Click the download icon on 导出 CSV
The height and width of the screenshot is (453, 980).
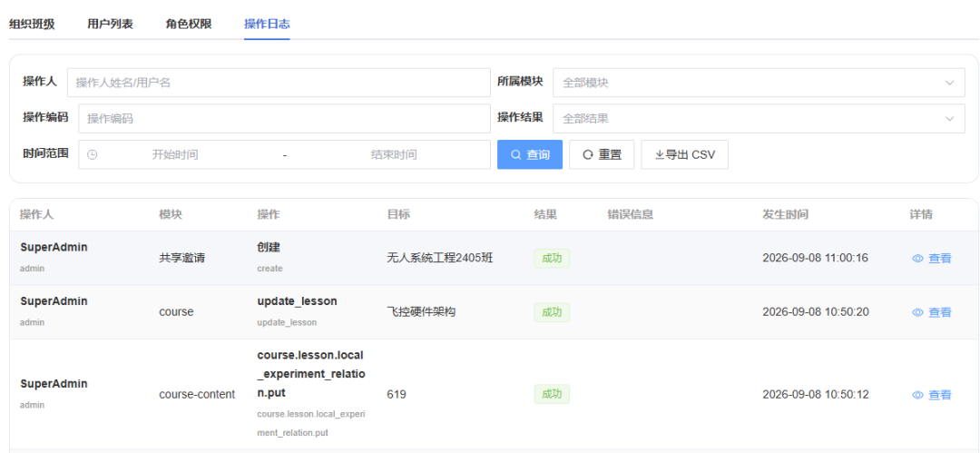point(660,154)
